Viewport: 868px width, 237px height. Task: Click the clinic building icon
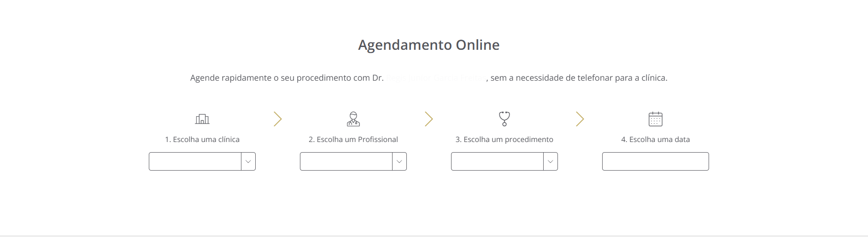(x=202, y=119)
